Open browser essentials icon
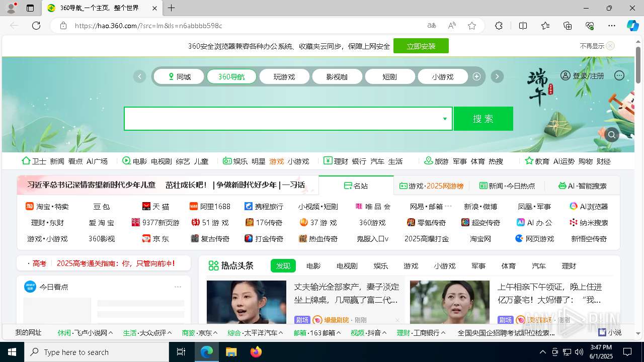The width and height of the screenshot is (644, 362). click(590, 26)
